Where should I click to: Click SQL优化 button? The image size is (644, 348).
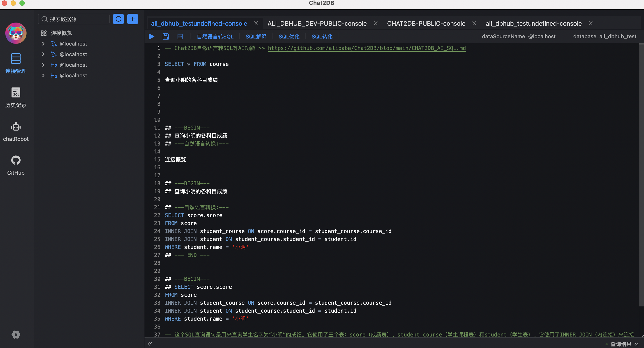pyautogui.click(x=289, y=36)
